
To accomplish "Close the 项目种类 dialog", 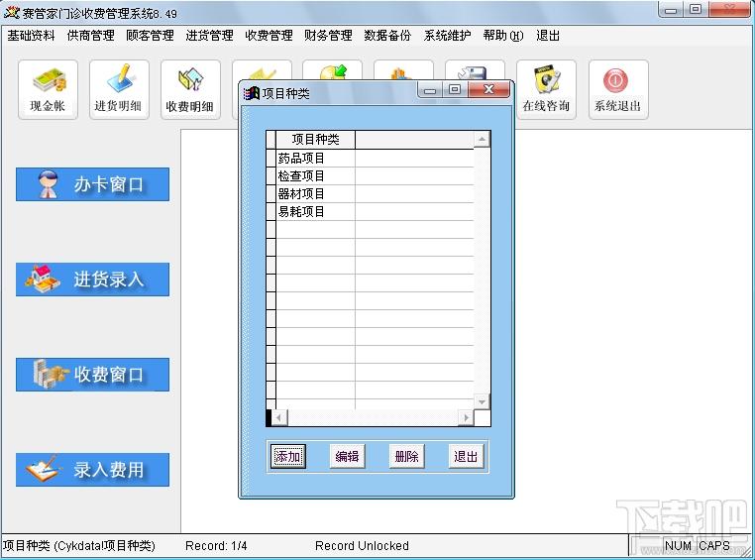I will pyautogui.click(x=488, y=89).
